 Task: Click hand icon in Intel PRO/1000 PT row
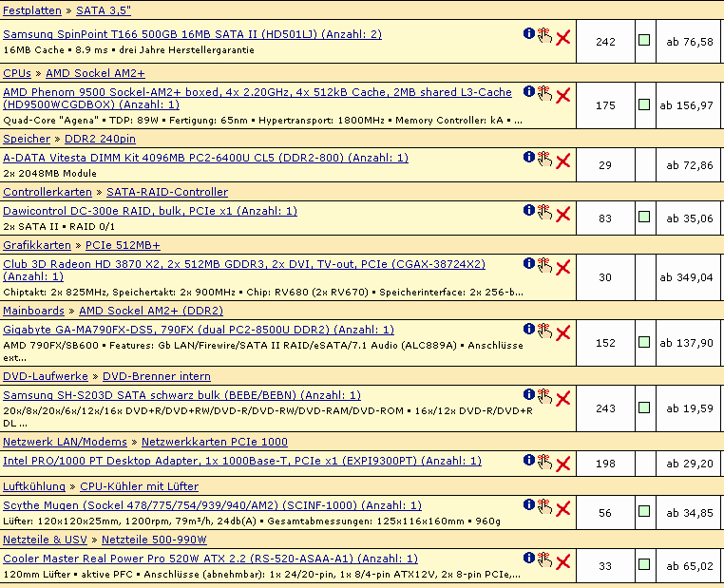coord(544,462)
